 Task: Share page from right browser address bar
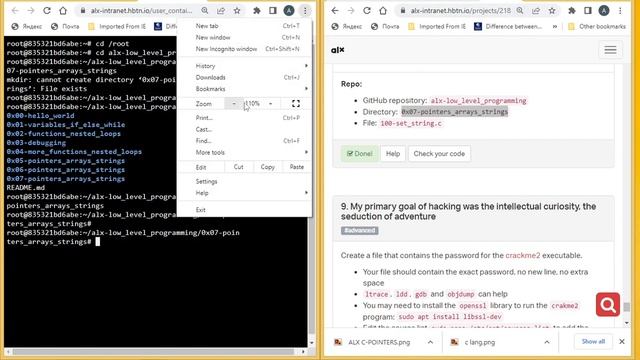click(x=536, y=11)
